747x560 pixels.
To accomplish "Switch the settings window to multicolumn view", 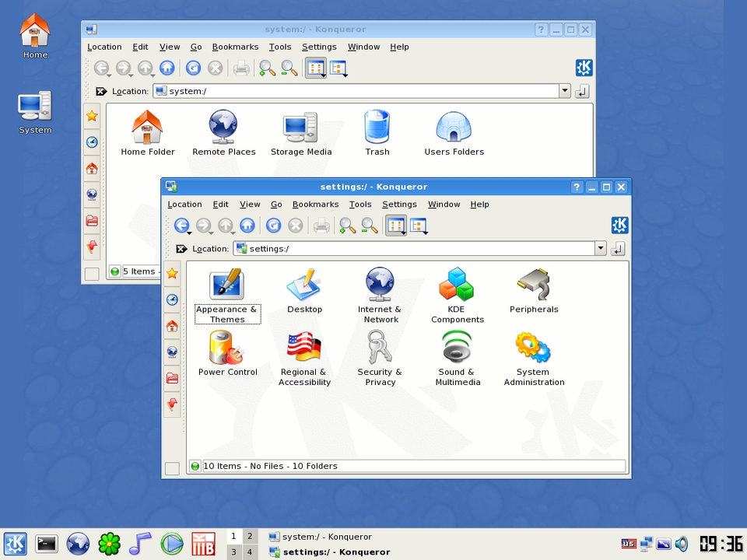I will coord(418,226).
